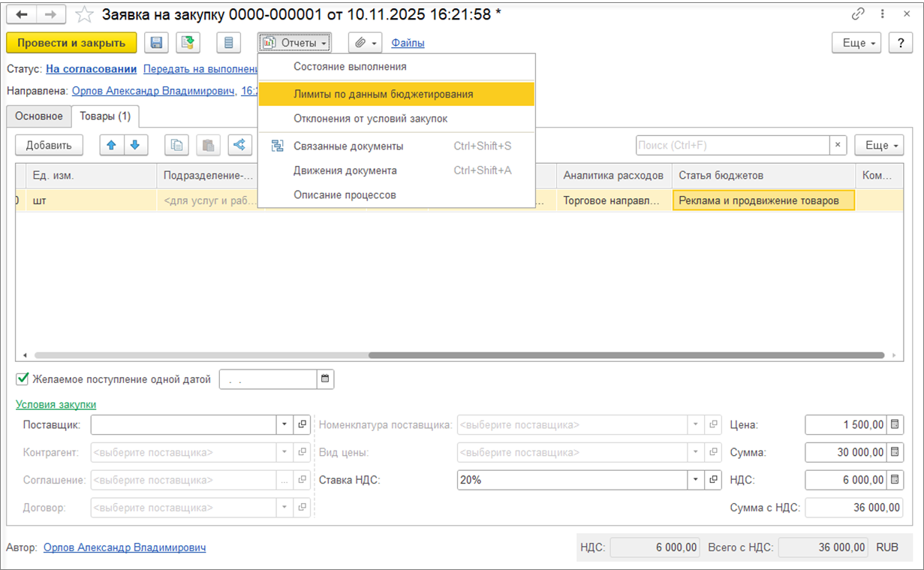Image resolution: width=924 pixels, height=570 pixels.
Task: Select Лимиты по данным бюджетирования menu item
Action: (383, 95)
